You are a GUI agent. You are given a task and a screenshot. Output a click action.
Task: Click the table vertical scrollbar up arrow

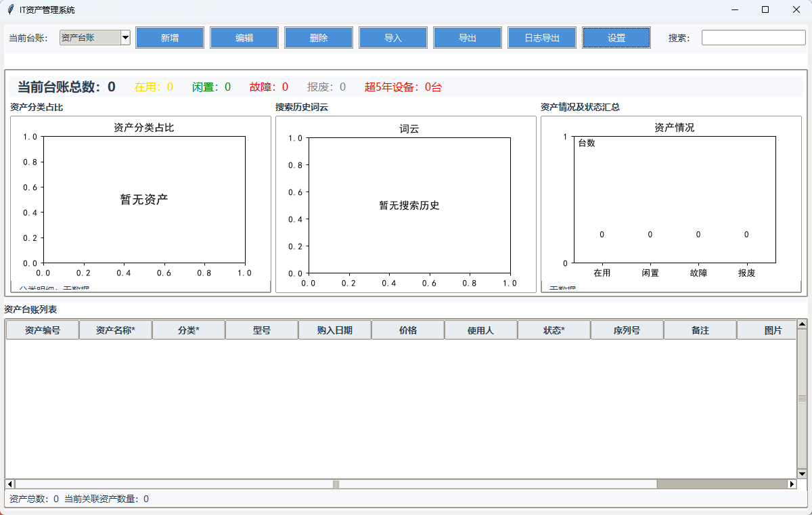[x=802, y=324]
